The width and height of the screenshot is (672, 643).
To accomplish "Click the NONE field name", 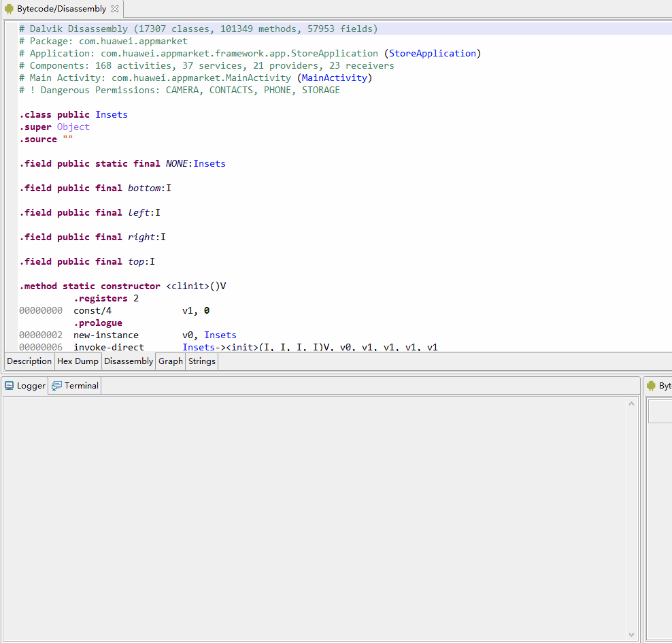I will coord(177,163).
